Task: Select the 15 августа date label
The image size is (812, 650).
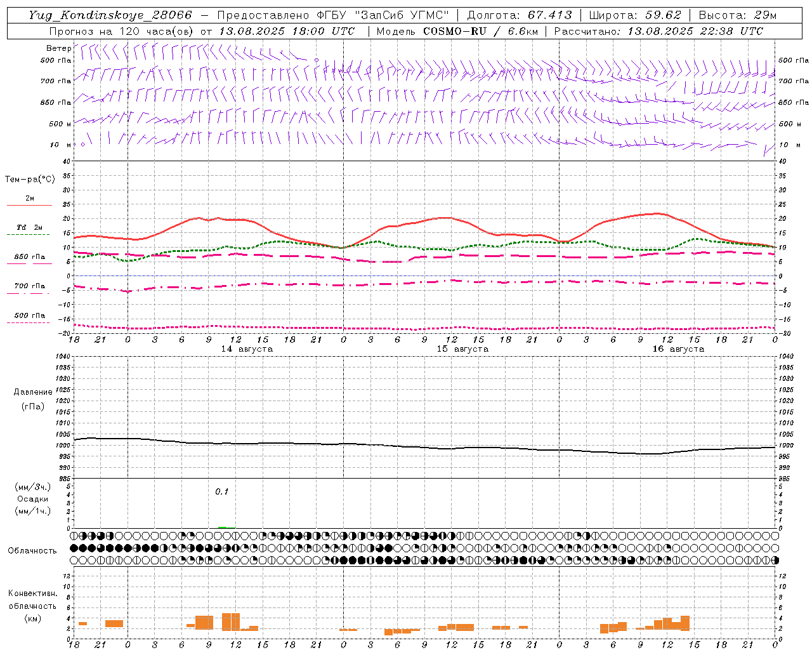Action: click(x=462, y=349)
